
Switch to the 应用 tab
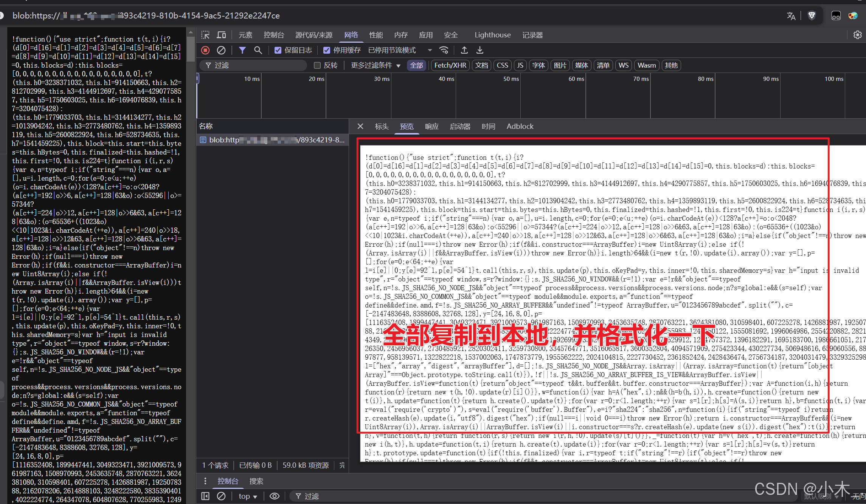point(426,35)
